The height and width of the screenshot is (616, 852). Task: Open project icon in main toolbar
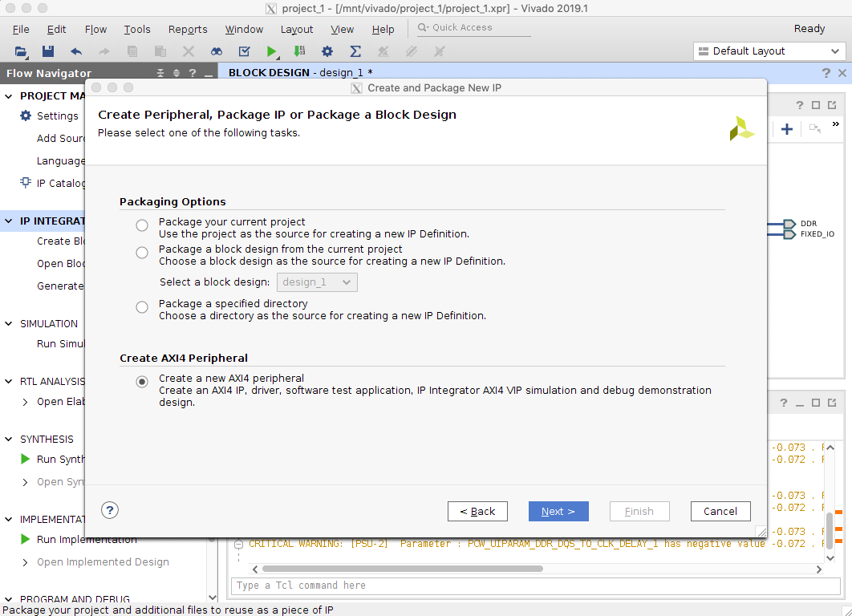point(21,51)
